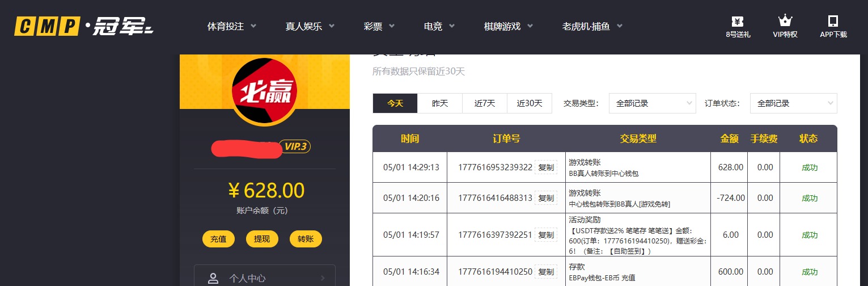Click the 手续费 column header
Viewport: 868px width, 286px height.
pyautogui.click(x=764, y=138)
